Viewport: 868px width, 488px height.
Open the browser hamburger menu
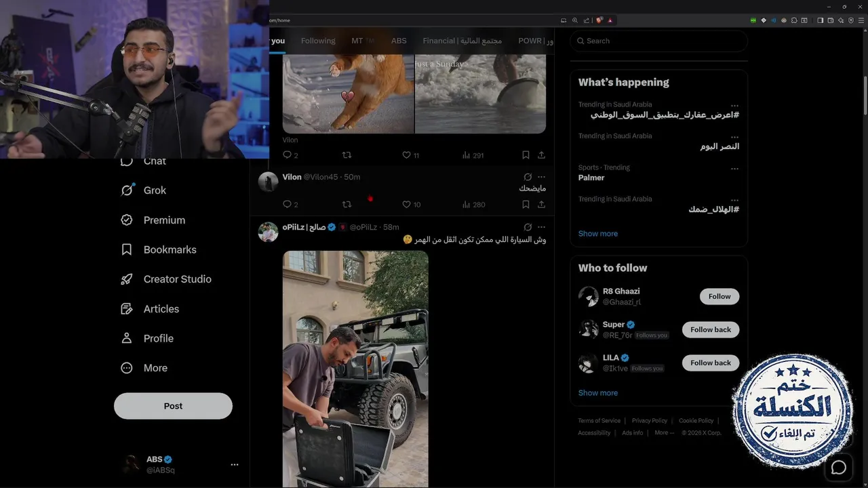[861, 20]
